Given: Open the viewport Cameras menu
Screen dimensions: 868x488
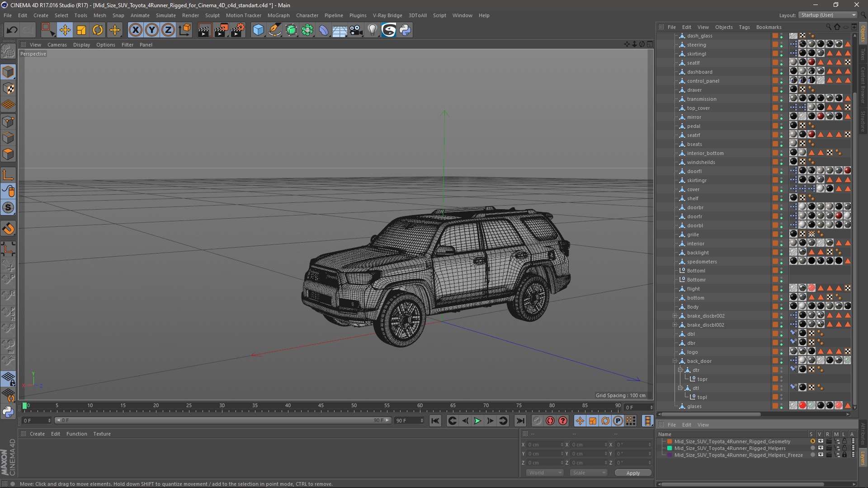Looking at the screenshot, I should pos(57,45).
